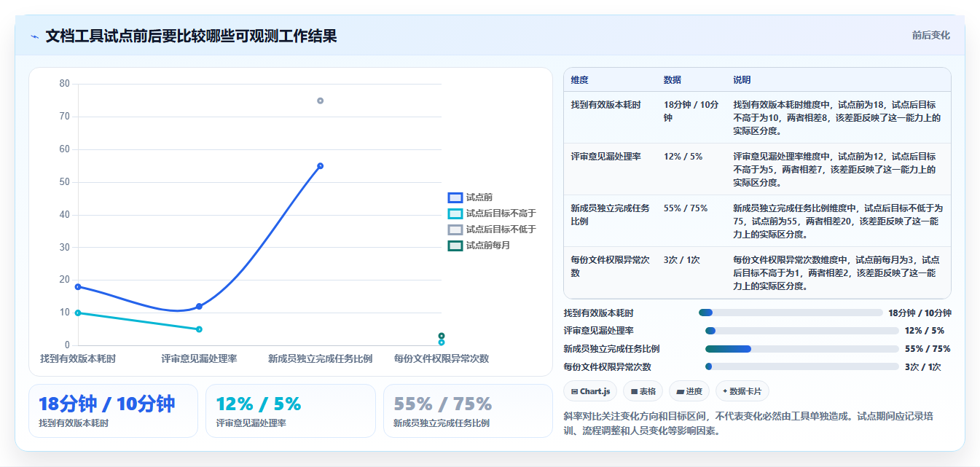Toggle the 试点前每月 legend entry

click(x=479, y=246)
